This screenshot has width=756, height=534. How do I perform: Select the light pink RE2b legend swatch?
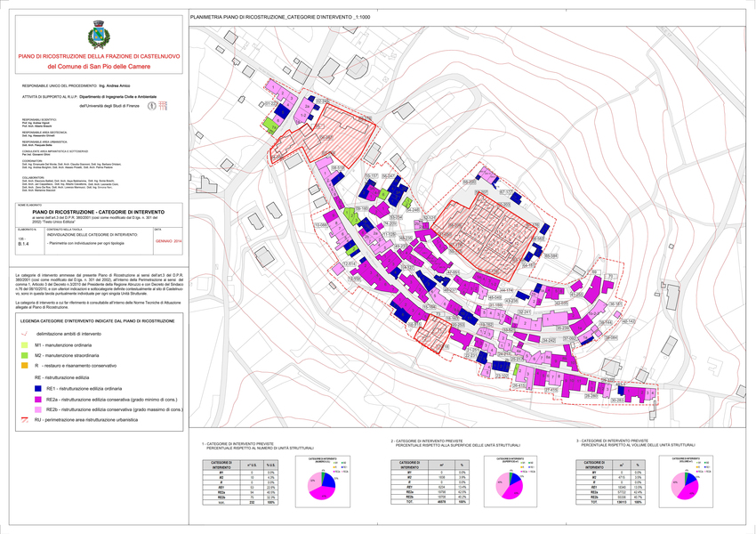pos(37,409)
